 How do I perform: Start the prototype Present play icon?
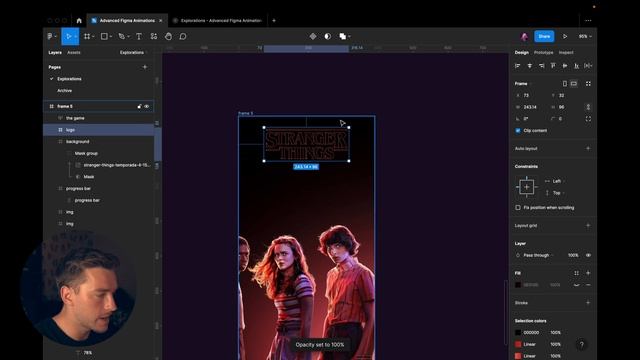(565, 36)
